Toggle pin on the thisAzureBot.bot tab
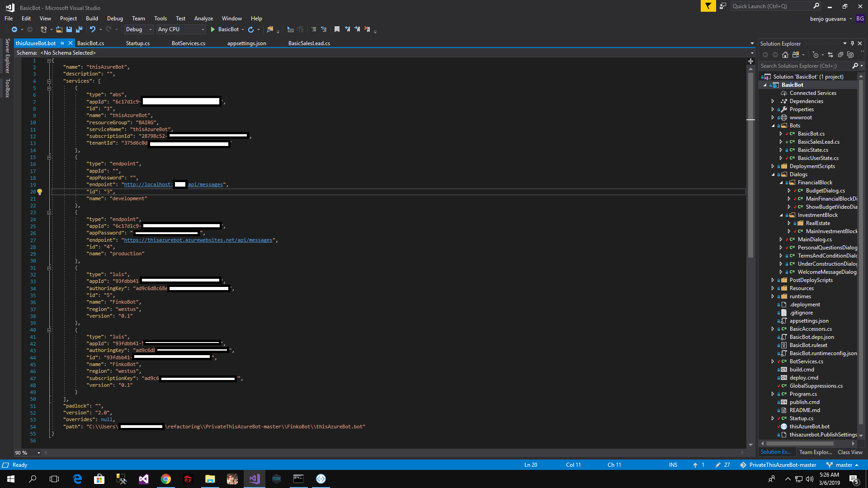868x488 pixels. coord(62,43)
